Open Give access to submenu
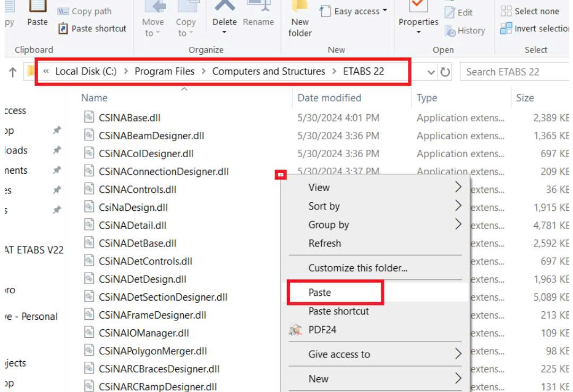Screen dimensions: 573x392 coord(375,354)
